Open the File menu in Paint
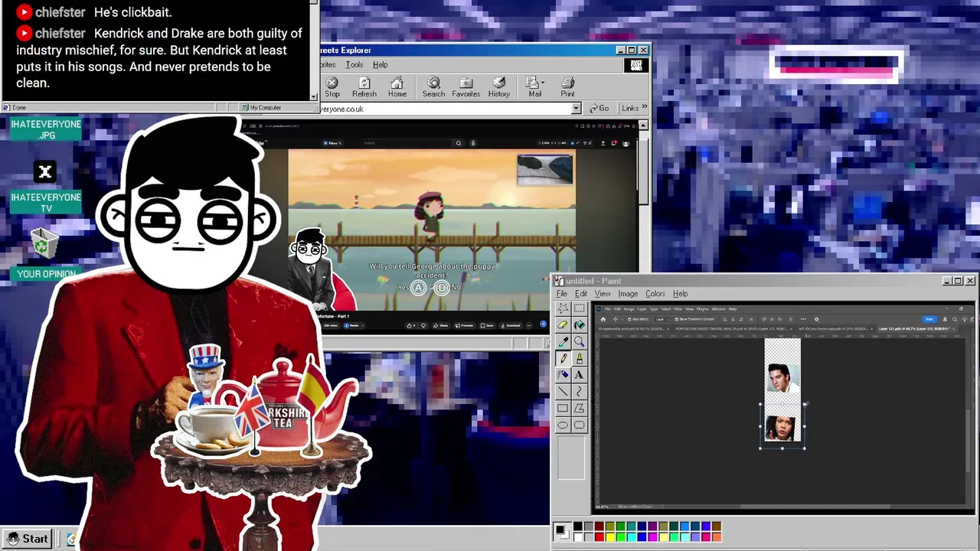 (x=561, y=294)
